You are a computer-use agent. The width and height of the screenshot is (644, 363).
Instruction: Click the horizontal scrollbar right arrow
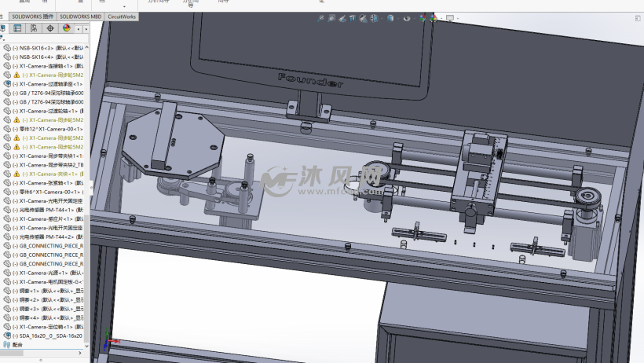(x=79, y=353)
